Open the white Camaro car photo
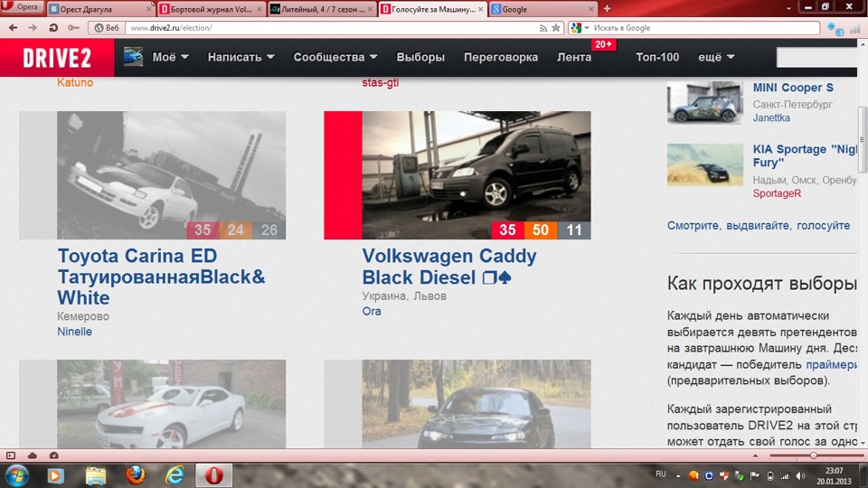868x488 pixels. [172, 404]
